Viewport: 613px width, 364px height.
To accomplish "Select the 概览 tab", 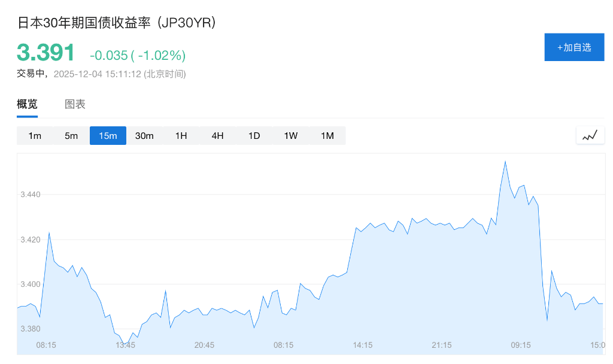I will tap(27, 104).
